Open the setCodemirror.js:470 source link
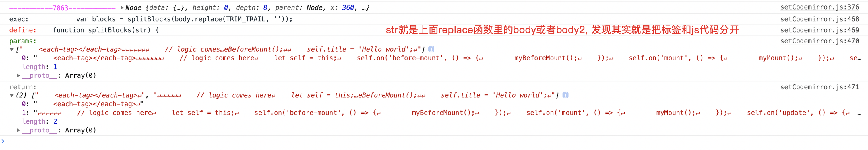Viewport: 868px width, 150px height. 819,41
